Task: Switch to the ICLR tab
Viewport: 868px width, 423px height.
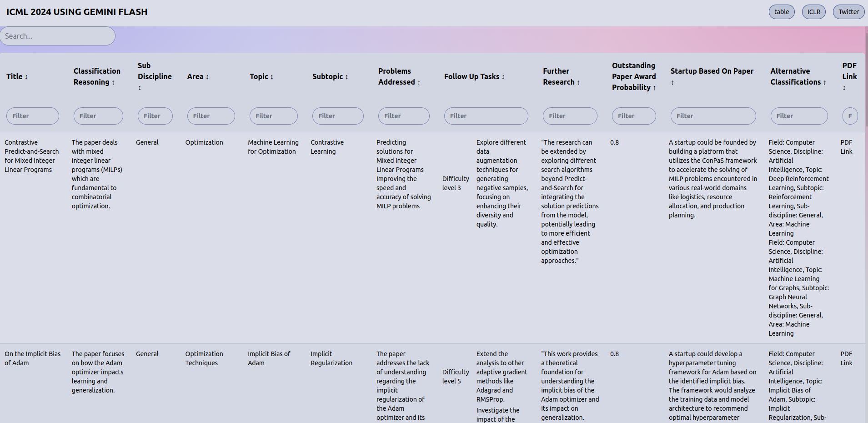Action: [x=813, y=12]
